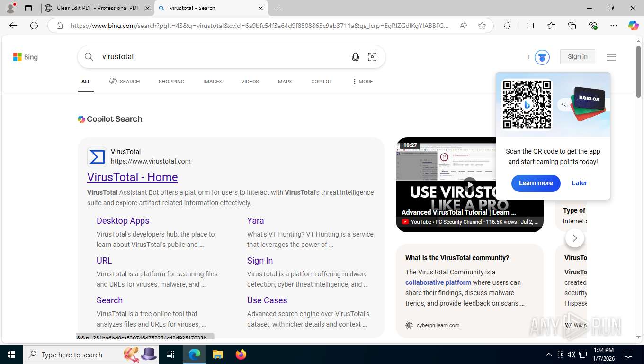Viewport: 644px width, 364px height.
Task: Switch to the Clear Edit PDF tab
Action: coord(97,8)
